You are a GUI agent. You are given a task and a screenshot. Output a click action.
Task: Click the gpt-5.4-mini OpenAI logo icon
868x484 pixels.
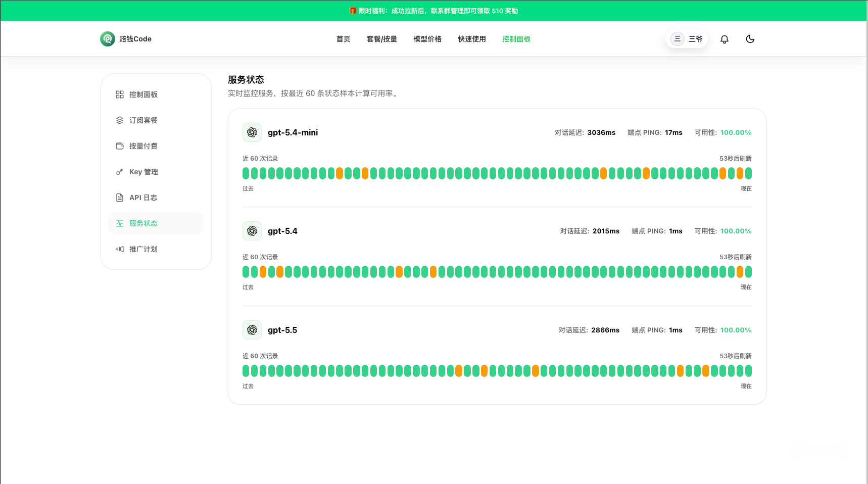tap(252, 132)
